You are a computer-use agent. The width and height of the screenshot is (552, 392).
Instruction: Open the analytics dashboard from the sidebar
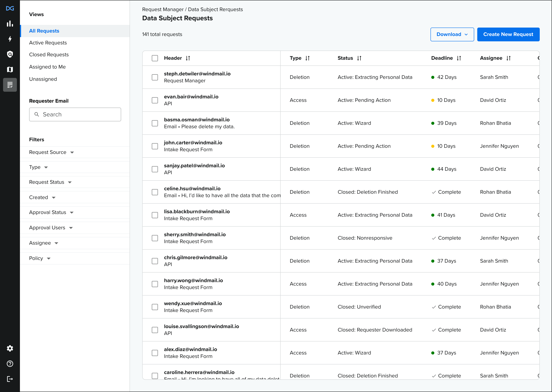[x=10, y=23]
